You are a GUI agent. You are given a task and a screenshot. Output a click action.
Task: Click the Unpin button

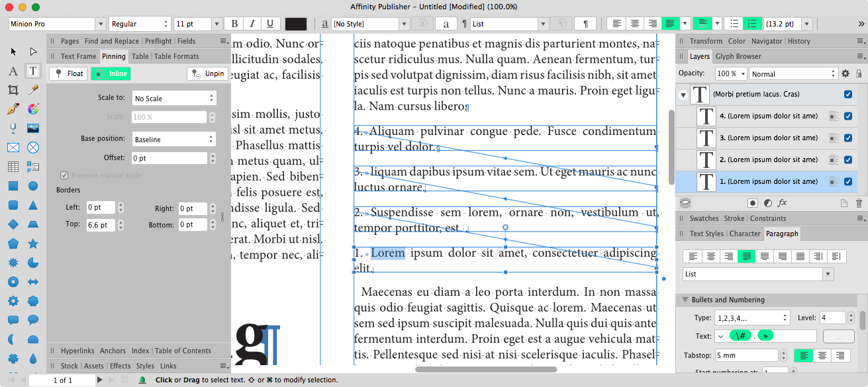(207, 73)
